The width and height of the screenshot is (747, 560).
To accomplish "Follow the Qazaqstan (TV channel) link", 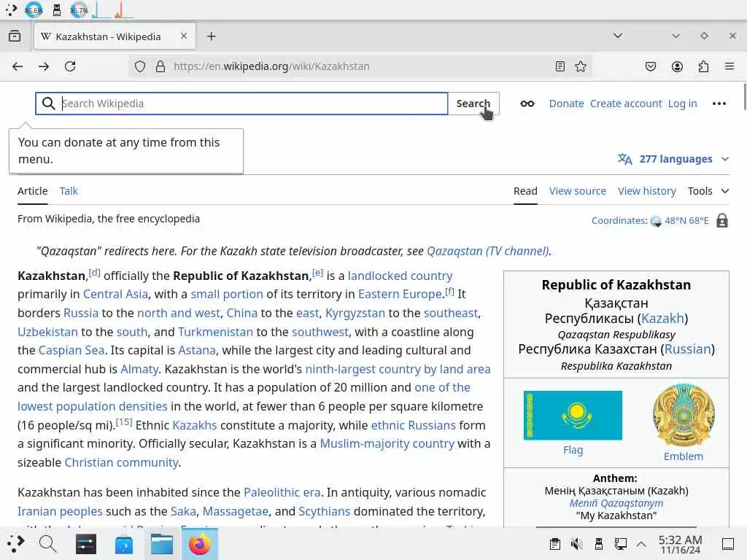I will point(488,251).
